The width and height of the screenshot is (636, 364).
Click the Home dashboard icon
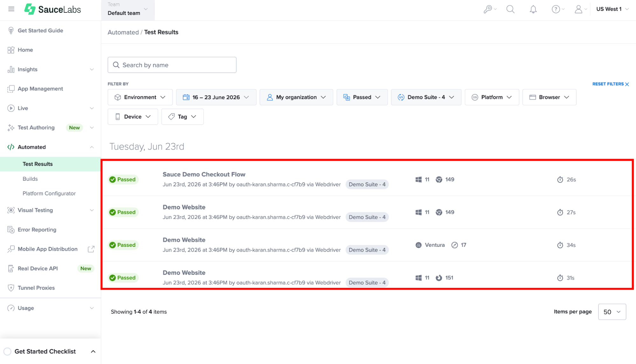pyautogui.click(x=11, y=50)
